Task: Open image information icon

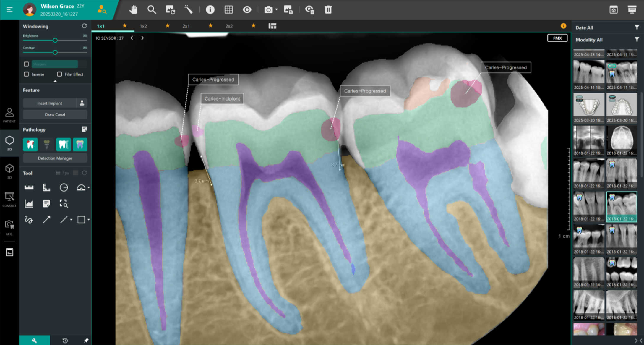Action: [x=210, y=10]
